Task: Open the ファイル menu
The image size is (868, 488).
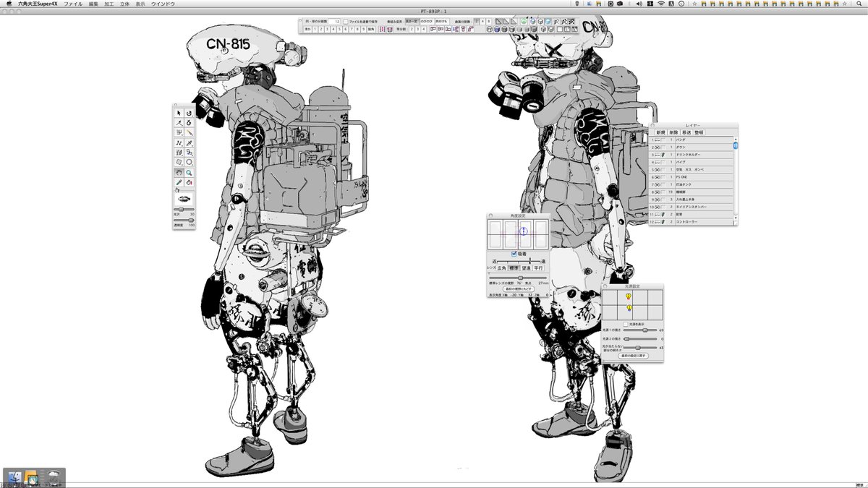Action: [x=73, y=4]
